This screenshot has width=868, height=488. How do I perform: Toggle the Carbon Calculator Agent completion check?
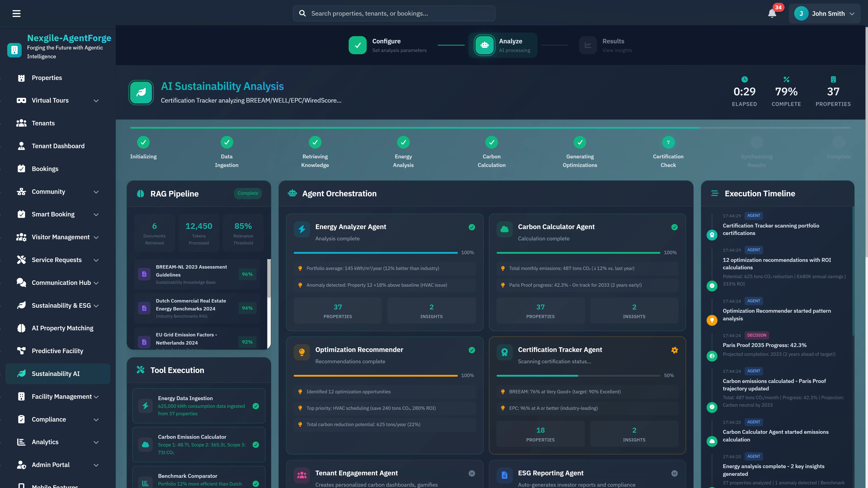(674, 227)
